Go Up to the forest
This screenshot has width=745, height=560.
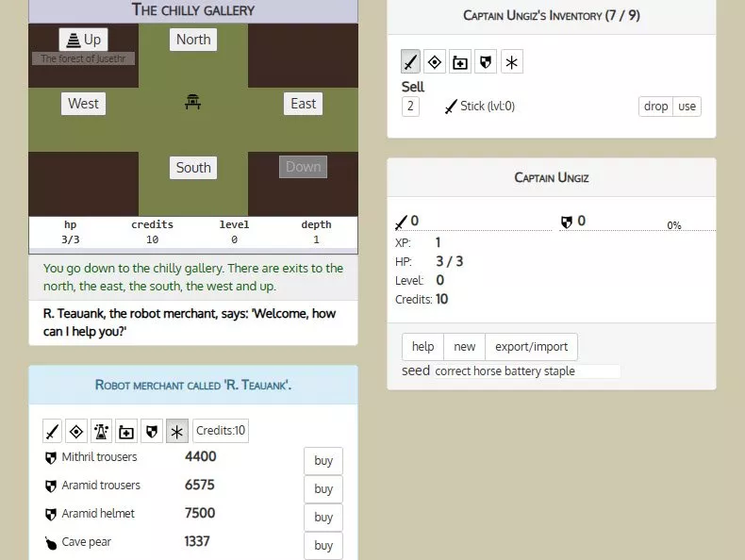(83, 40)
